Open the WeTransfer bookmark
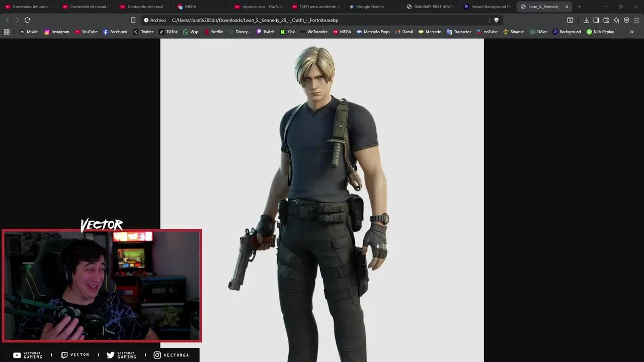644x362 pixels. tap(313, 32)
